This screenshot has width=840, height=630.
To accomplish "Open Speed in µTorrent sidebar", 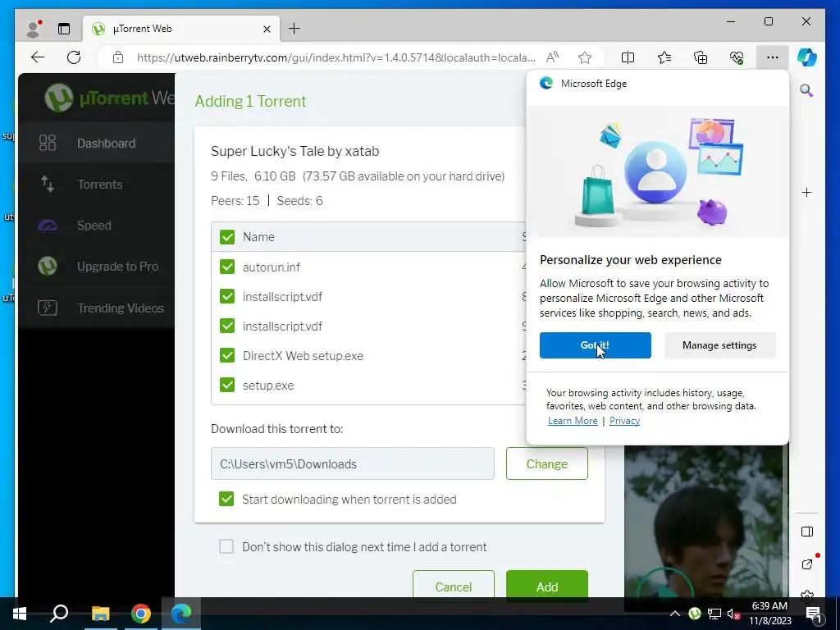I will click(97, 226).
